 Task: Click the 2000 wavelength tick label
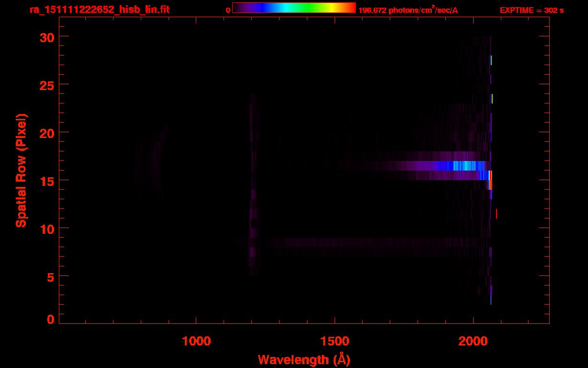(473, 341)
